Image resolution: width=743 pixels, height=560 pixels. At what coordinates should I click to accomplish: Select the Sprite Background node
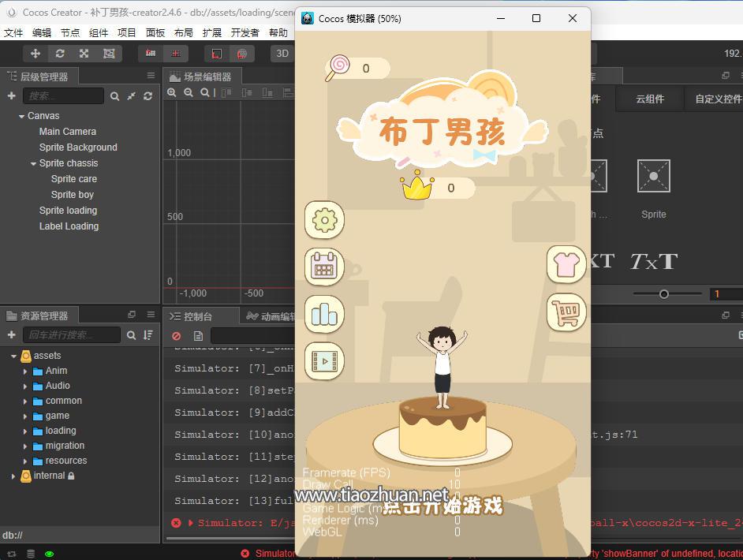[x=78, y=147]
